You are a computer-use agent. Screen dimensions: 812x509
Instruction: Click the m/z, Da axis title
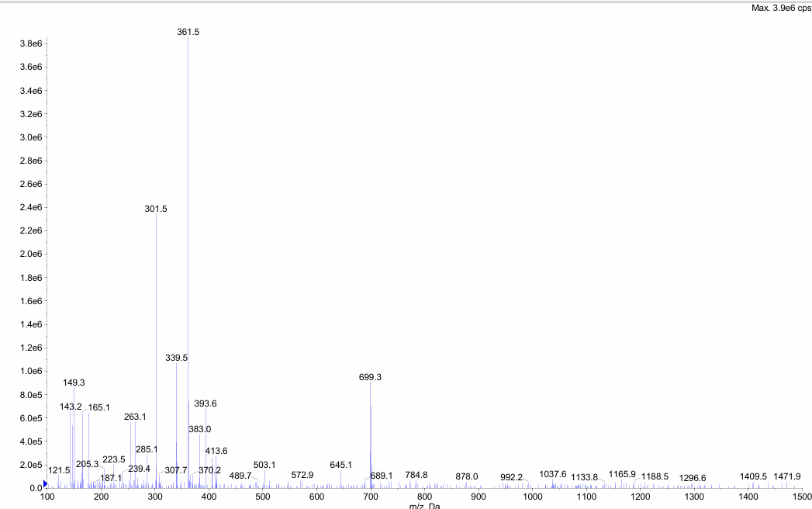point(424,505)
